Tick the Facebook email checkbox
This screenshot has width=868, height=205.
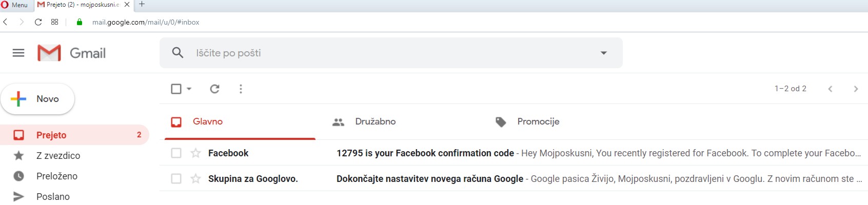176,153
